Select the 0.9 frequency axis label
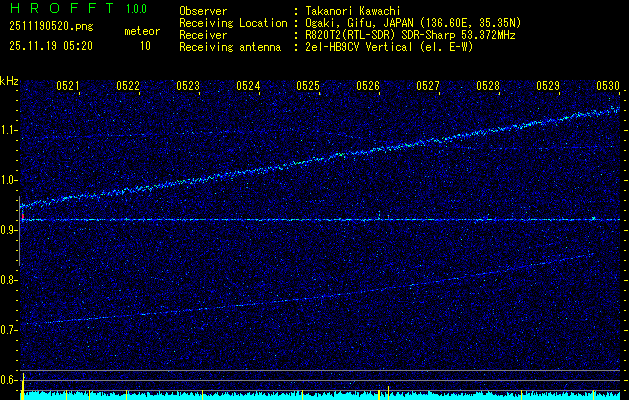 coord(9,230)
